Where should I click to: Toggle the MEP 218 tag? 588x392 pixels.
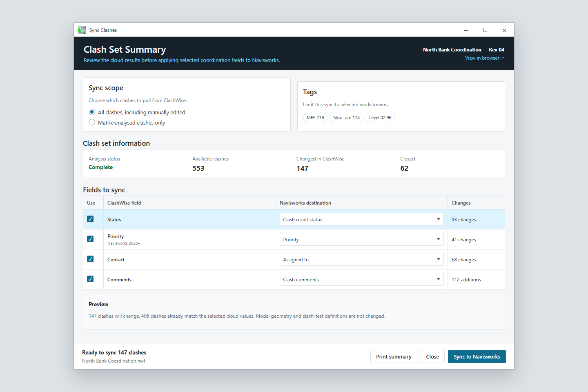pyautogui.click(x=315, y=118)
